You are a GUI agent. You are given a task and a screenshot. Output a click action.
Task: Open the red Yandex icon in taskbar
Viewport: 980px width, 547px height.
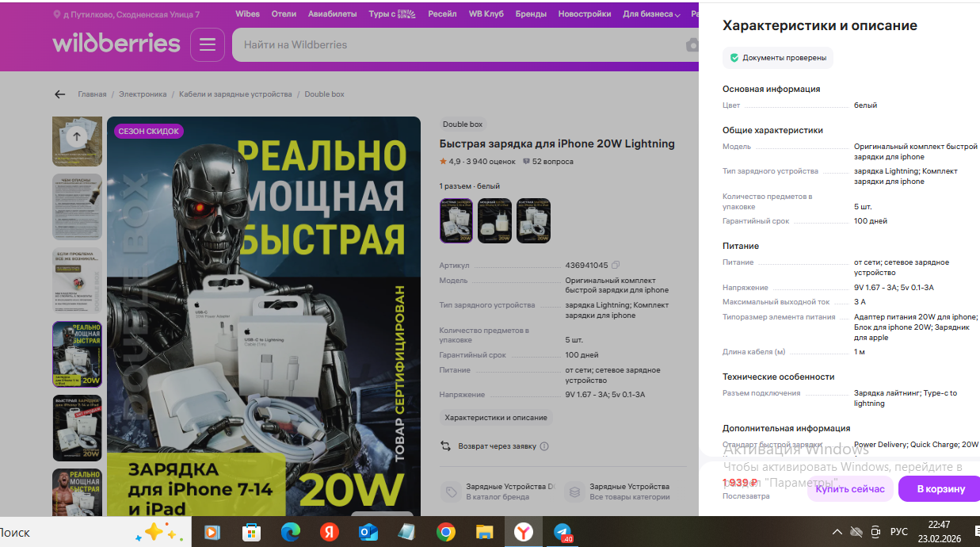(329, 533)
